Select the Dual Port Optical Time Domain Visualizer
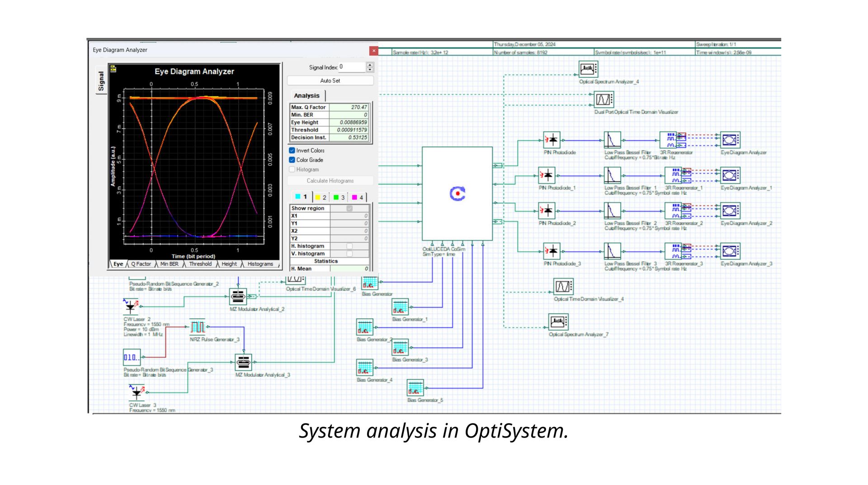 click(604, 99)
